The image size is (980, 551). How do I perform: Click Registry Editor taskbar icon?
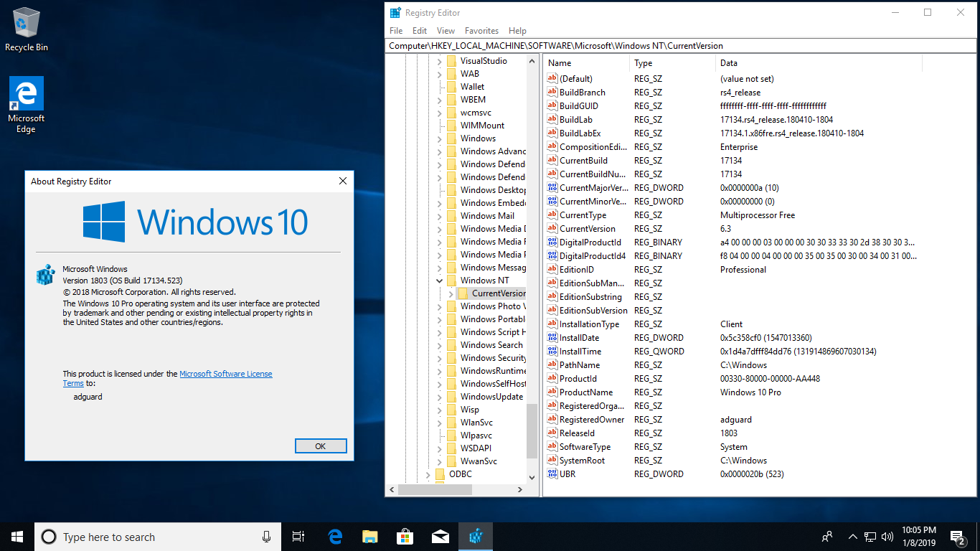click(476, 537)
